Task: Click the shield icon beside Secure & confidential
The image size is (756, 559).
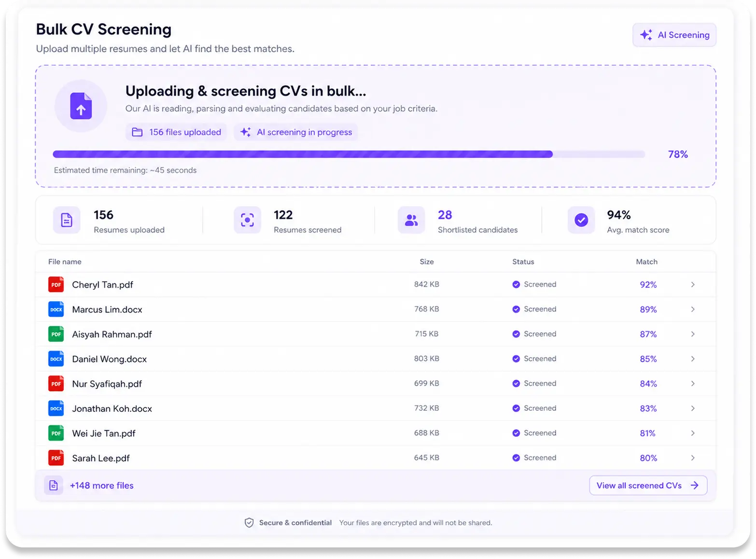Action: (249, 523)
